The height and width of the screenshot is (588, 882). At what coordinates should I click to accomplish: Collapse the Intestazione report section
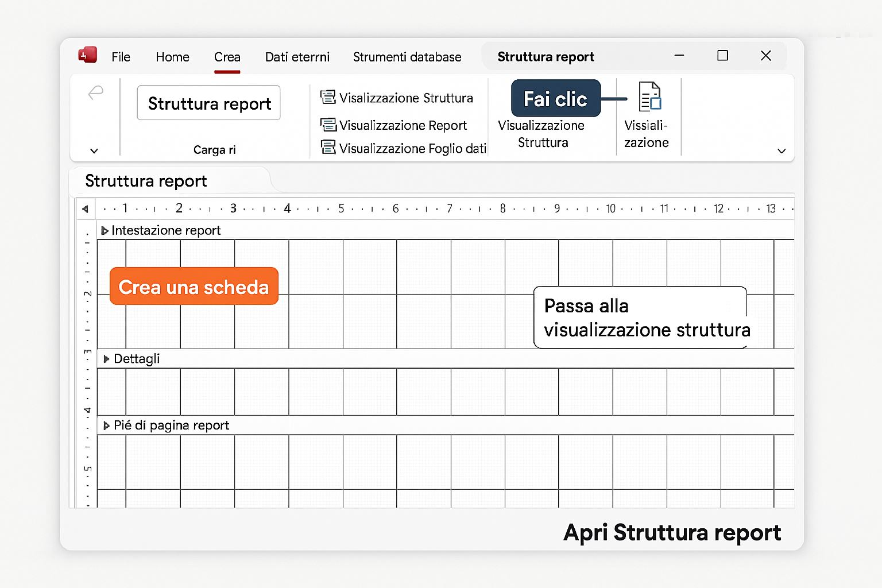(x=105, y=231)
